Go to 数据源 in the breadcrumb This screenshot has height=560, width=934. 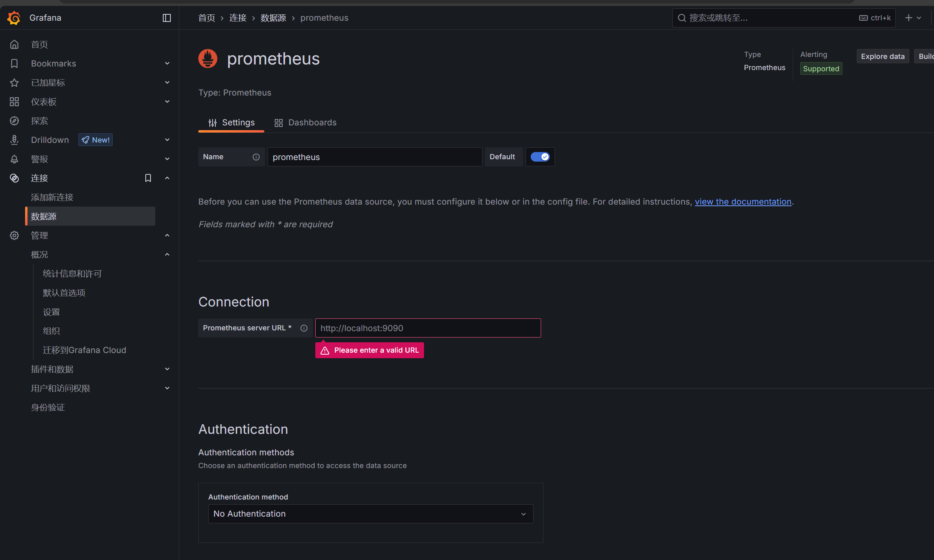(273, 18)
